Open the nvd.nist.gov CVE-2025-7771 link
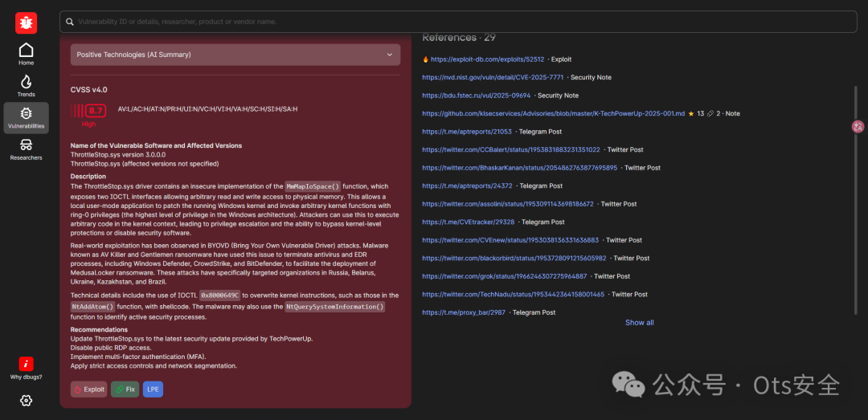Viewport: 868px width, 420px height. click(493, 77)
